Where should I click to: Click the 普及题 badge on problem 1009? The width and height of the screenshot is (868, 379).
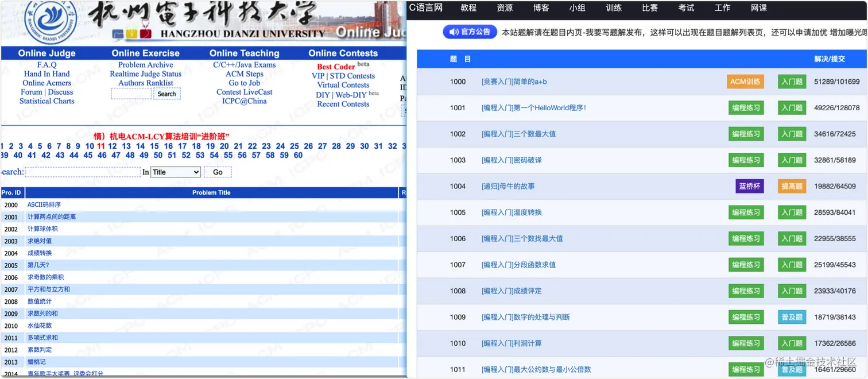pyautogui.click(x=791, y=316)
